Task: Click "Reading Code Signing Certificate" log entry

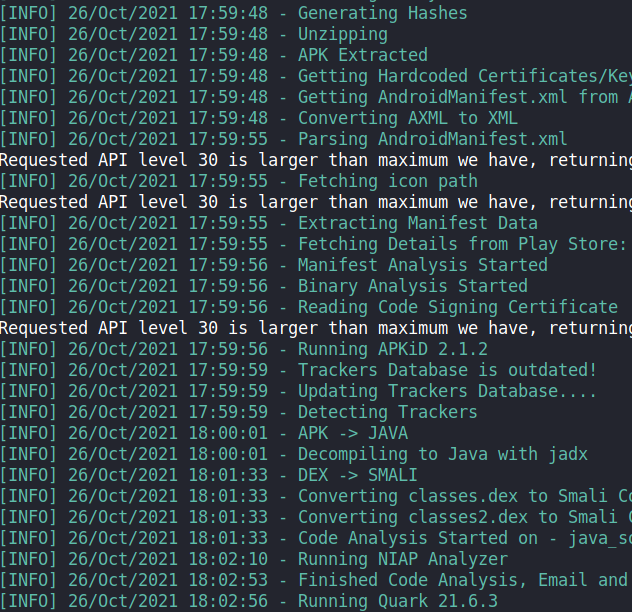Action: (457, 307)
